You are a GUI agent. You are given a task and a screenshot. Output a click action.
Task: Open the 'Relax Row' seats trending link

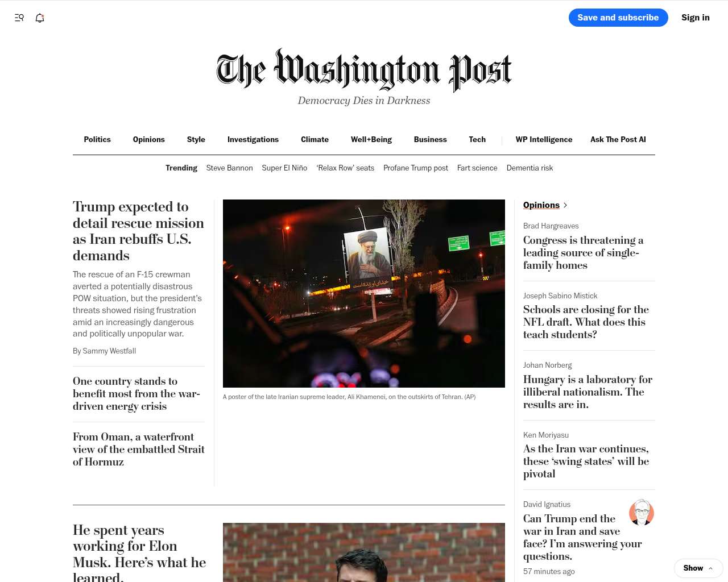[345, 168]
